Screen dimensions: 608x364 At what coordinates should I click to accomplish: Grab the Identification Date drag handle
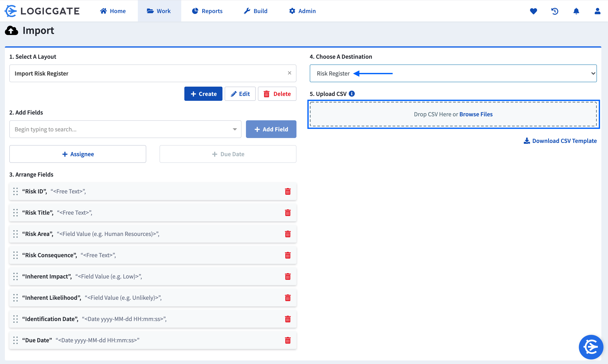[16, 319]
